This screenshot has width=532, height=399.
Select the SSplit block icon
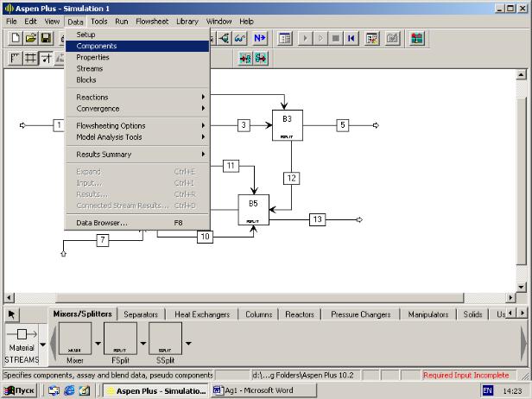[166, 340]
